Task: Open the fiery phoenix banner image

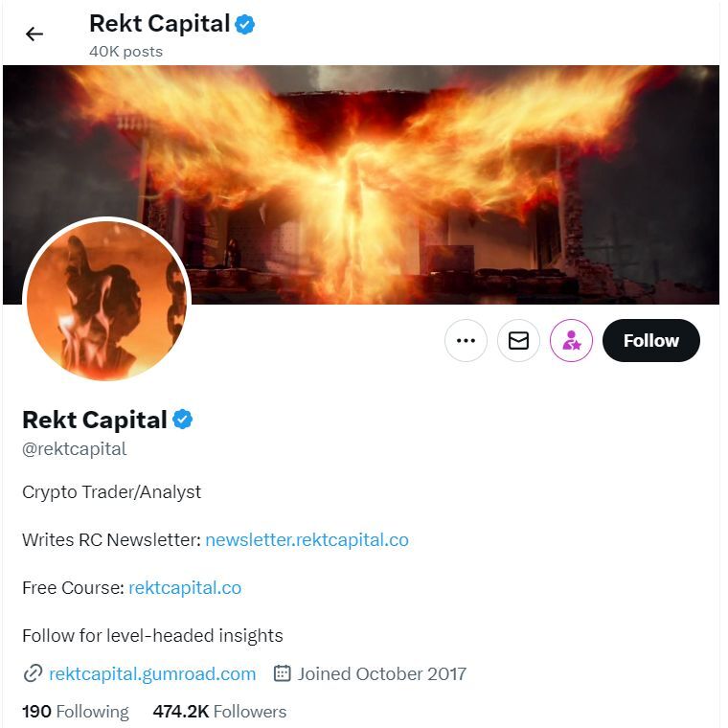Action: click(431, 172)
